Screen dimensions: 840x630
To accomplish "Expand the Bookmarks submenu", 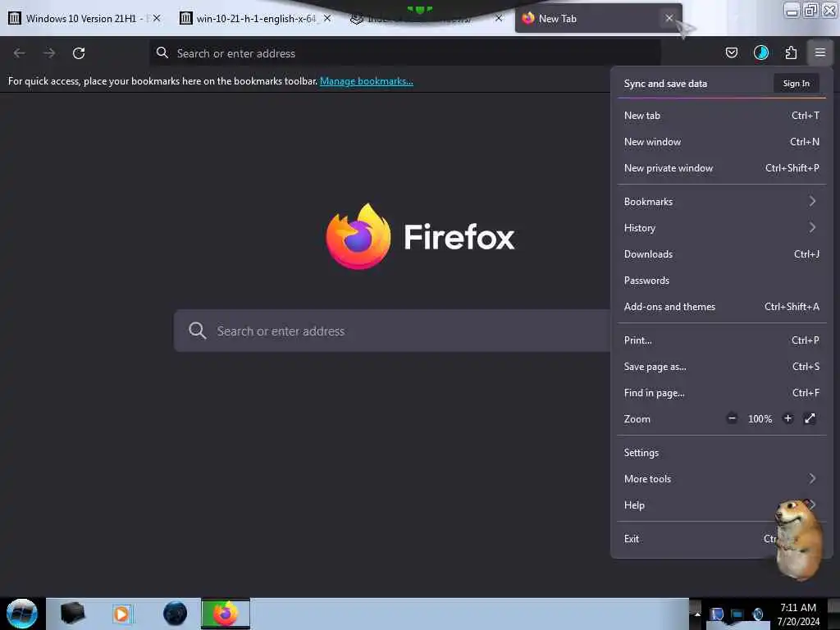I will [x=721, y=202].
